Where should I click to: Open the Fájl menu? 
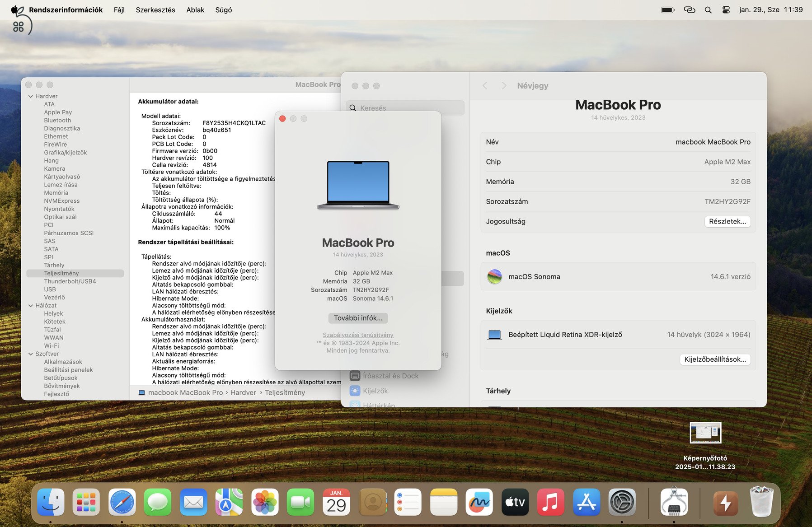119,10
